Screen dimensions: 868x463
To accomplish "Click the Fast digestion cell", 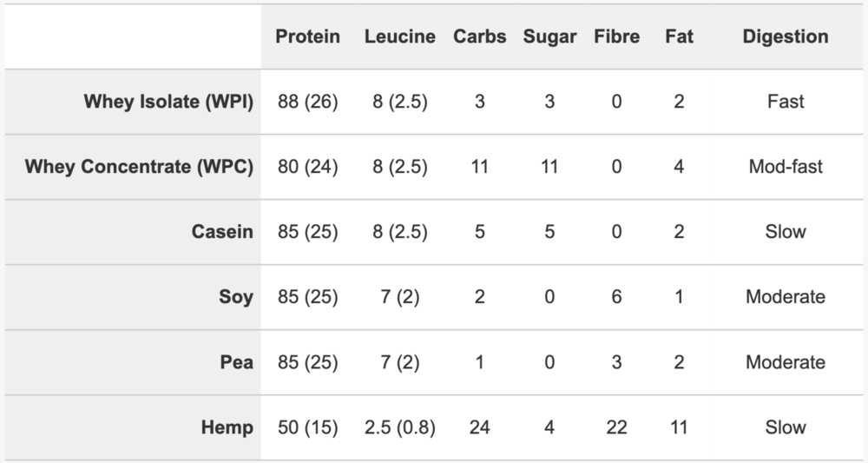I will click(x=786, y=102).
